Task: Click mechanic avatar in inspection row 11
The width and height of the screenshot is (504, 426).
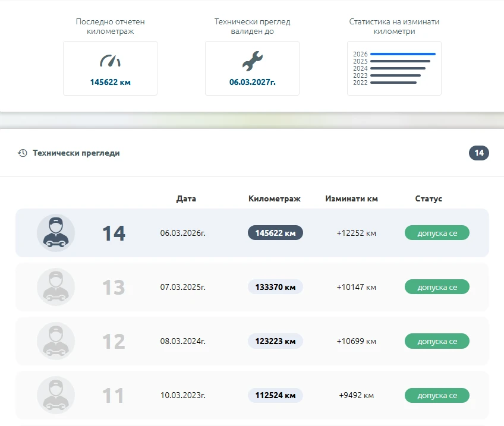Action: tap(56, 395)
